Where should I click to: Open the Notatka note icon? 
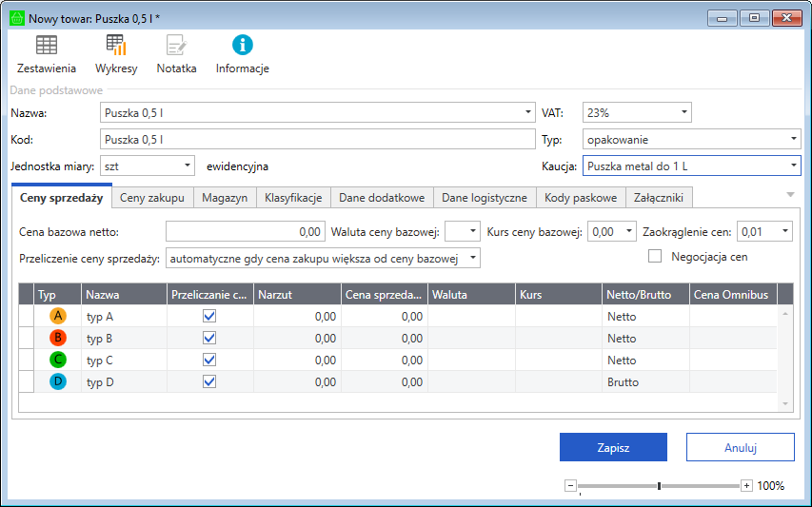(176, 54)
